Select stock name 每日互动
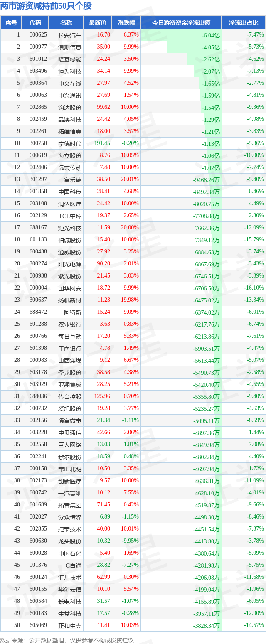This screenshot has height=644, width=266. coord(70,337)
